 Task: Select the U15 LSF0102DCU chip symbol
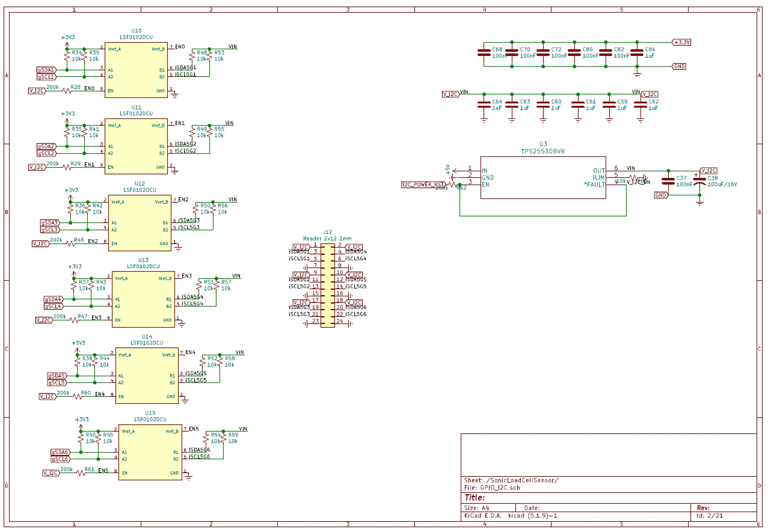[151, 451]
